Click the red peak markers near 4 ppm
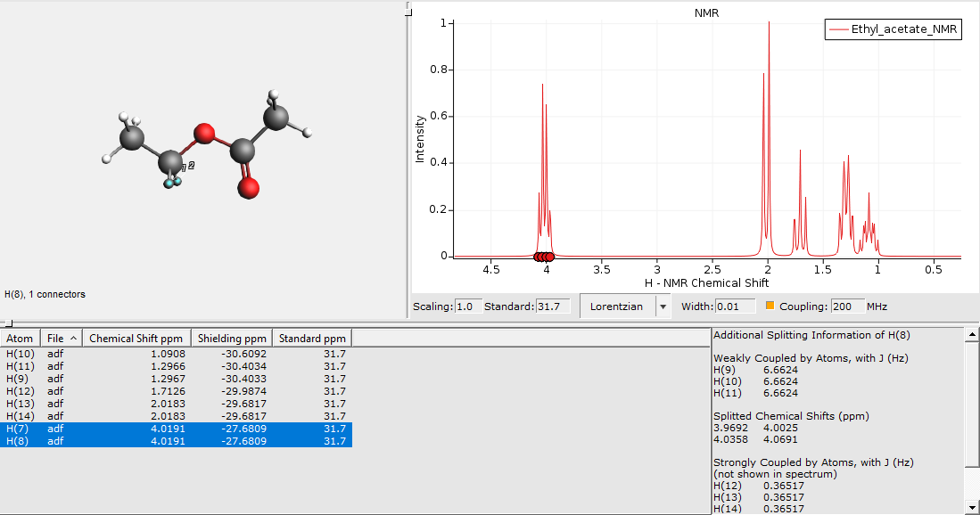The width and height of the screenshot is (980, 515). (x=544, y=257)
